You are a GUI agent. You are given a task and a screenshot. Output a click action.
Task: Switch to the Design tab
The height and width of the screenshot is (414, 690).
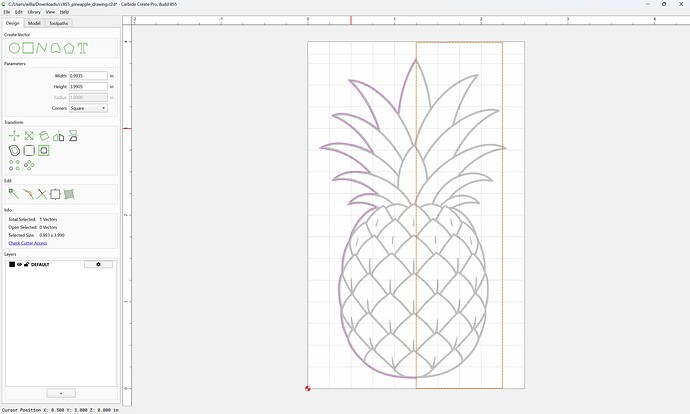click(12, 23)
